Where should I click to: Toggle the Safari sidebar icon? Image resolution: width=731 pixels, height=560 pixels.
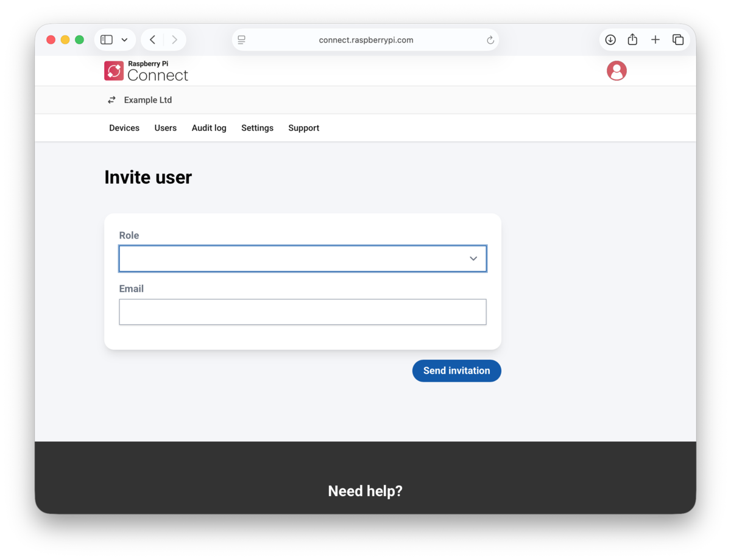(x=107, y=40)
